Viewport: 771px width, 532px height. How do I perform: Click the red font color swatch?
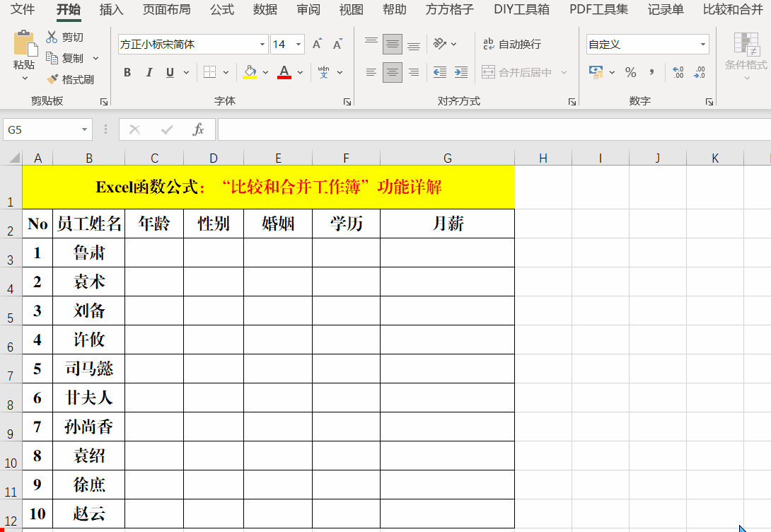[x=283, y=78]
